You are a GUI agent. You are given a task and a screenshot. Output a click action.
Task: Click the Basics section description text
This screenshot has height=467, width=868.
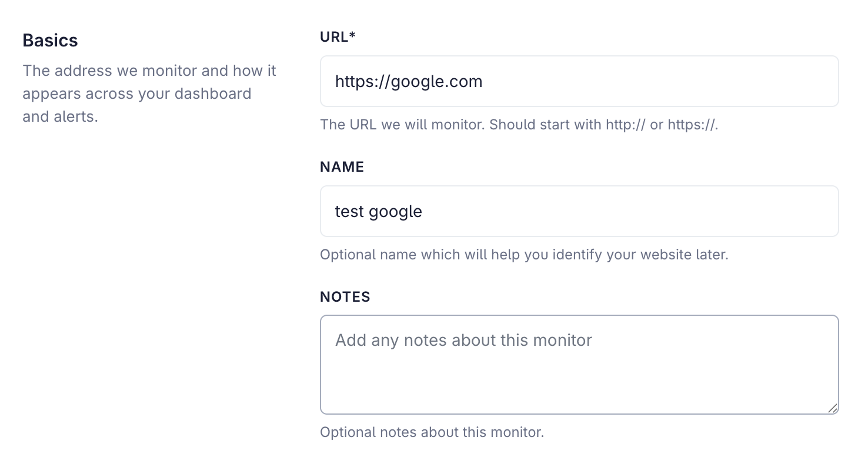pos(149,94)
